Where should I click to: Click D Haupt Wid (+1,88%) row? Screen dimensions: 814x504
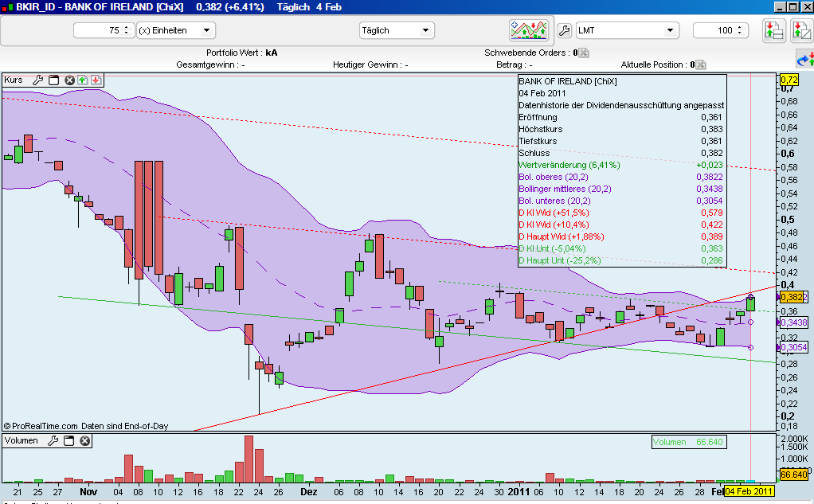tap(621, 236)
